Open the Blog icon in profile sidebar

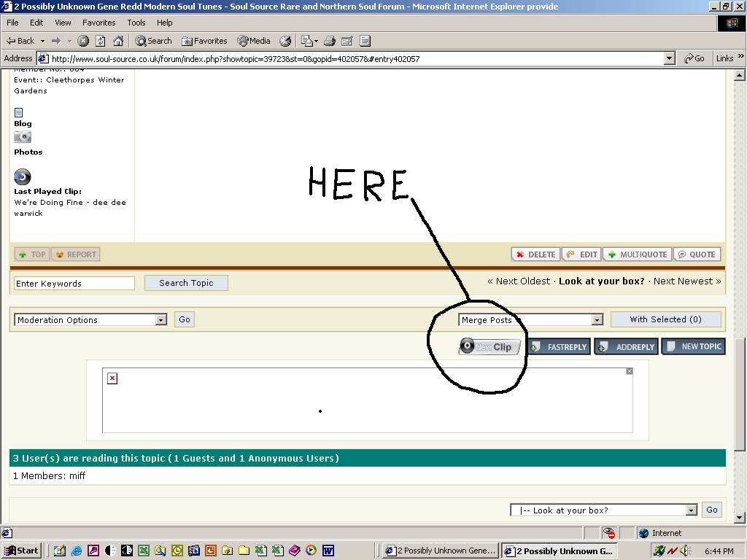click(x=19, y=112)
